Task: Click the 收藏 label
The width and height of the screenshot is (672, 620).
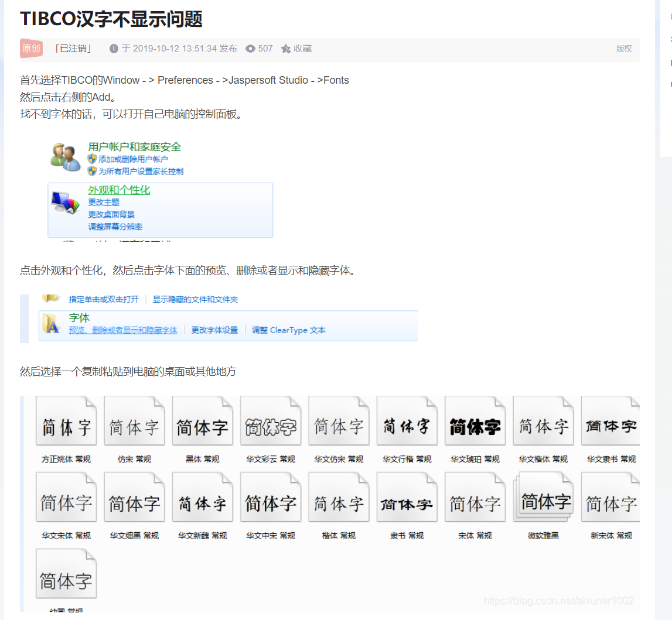Action: click(x=302, y=49)
